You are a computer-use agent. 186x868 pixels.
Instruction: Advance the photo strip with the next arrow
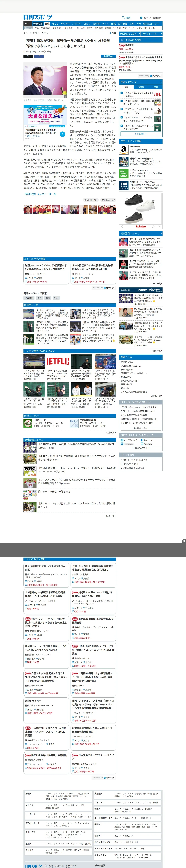coord(115,210)
